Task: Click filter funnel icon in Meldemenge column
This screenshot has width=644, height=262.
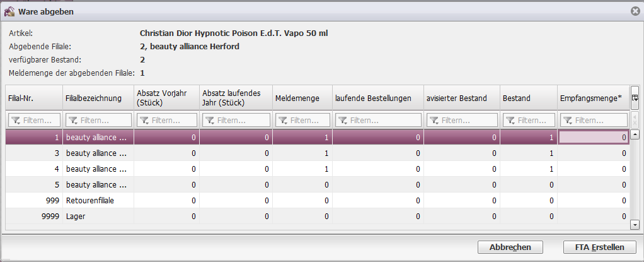Action: click(282, 120)
